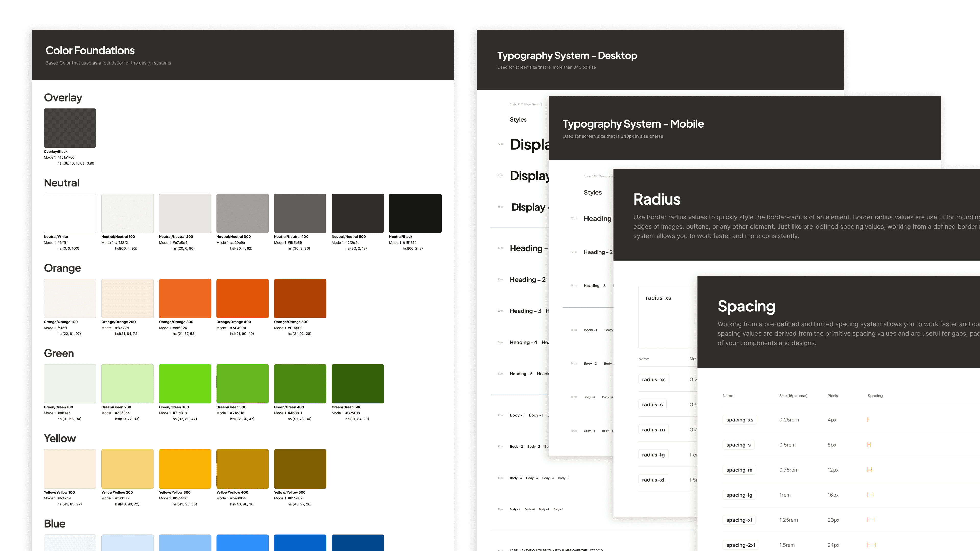Click the spacing-xs orange spacing indicator
This screenshot has height=551, width=980.
pyautogui.click(x=868, y=420)
